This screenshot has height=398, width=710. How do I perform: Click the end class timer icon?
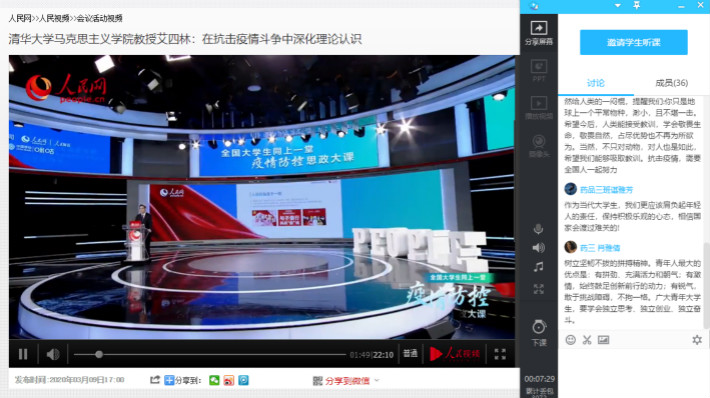point(538,326)
